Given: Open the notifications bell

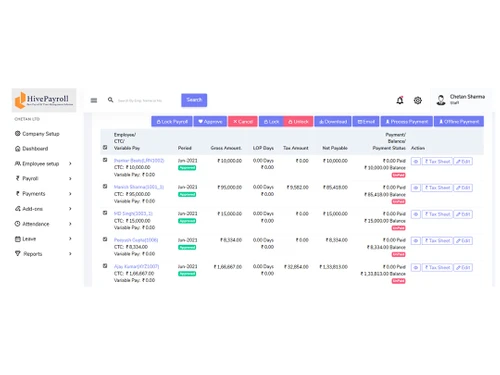Looking at the screenshot, I should (x=400, y=100).
